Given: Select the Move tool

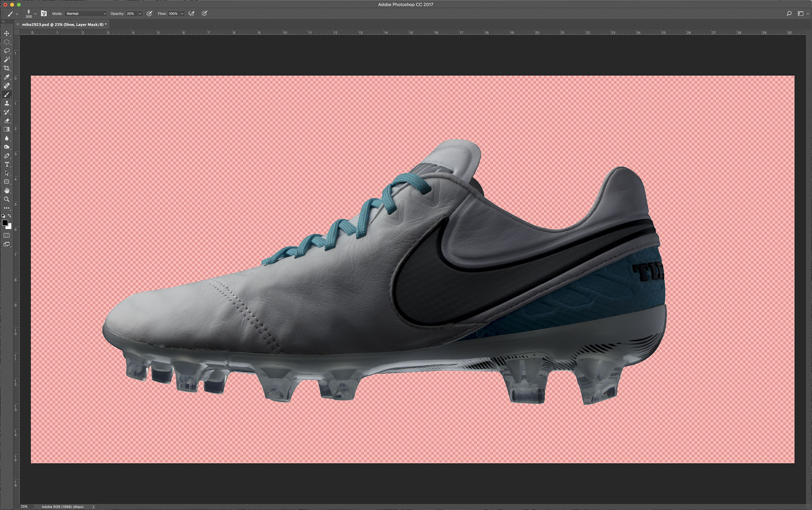Looking at the screenshot, I should (x=7, y=33).
